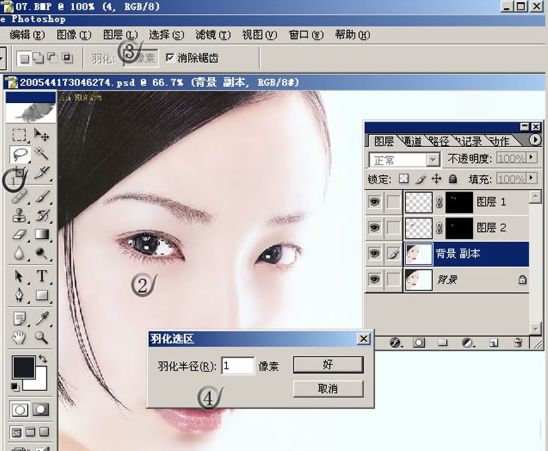Expand the 填充 fill arrow
The height and width of the screenshot is (451, 548).
point(532,178)
